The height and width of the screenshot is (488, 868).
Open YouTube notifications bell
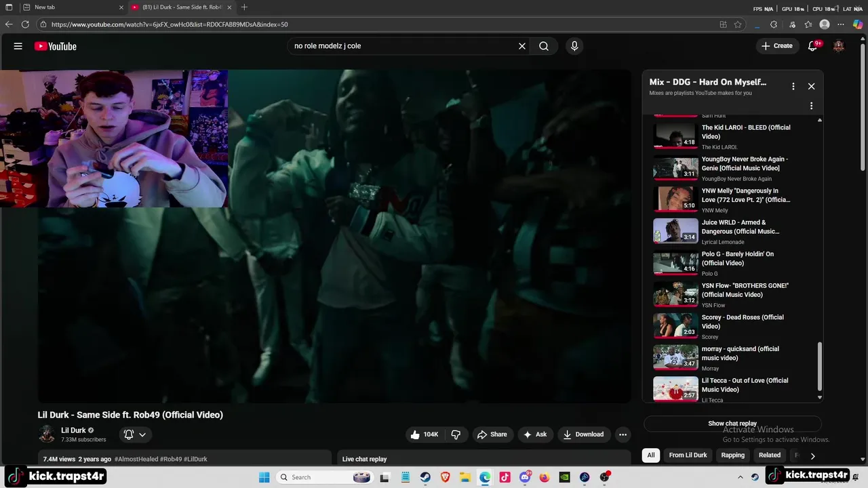pyautogui.click(x=813, y=46)
